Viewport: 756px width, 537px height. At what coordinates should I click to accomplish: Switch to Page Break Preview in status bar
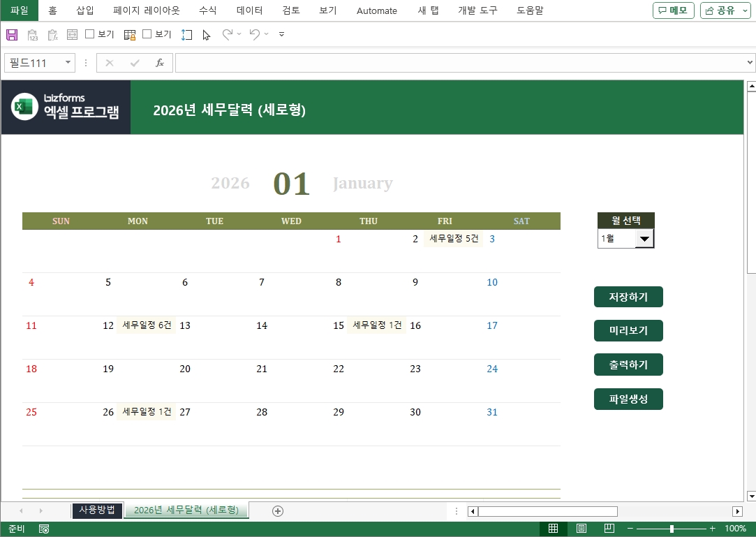[x=609, y=529]
